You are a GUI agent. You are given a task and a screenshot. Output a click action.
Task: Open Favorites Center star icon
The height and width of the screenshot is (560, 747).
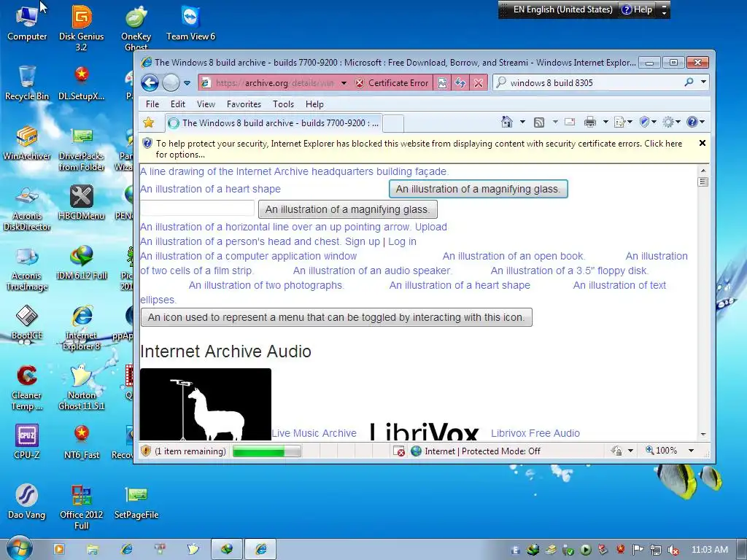point(149,122)
